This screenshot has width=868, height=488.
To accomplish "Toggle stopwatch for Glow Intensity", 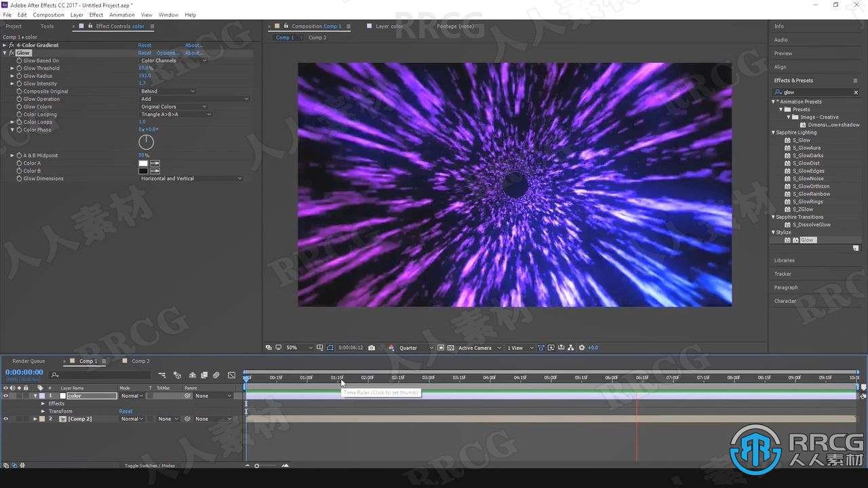I will click(19, 83).
